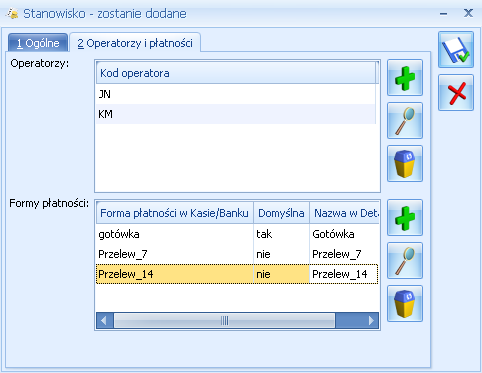The width and height of the screenshot is (482, 373).
Task: Select the highlighted Przelew_14 payment form cell
Action: 175,274
